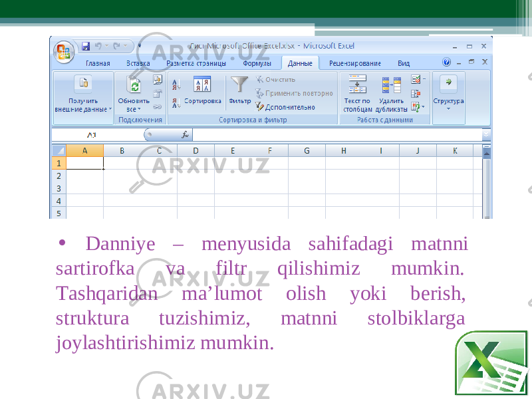
Task: Open connections icon in Подключения group
Action: pyautogui.click(x=158, y=80)
